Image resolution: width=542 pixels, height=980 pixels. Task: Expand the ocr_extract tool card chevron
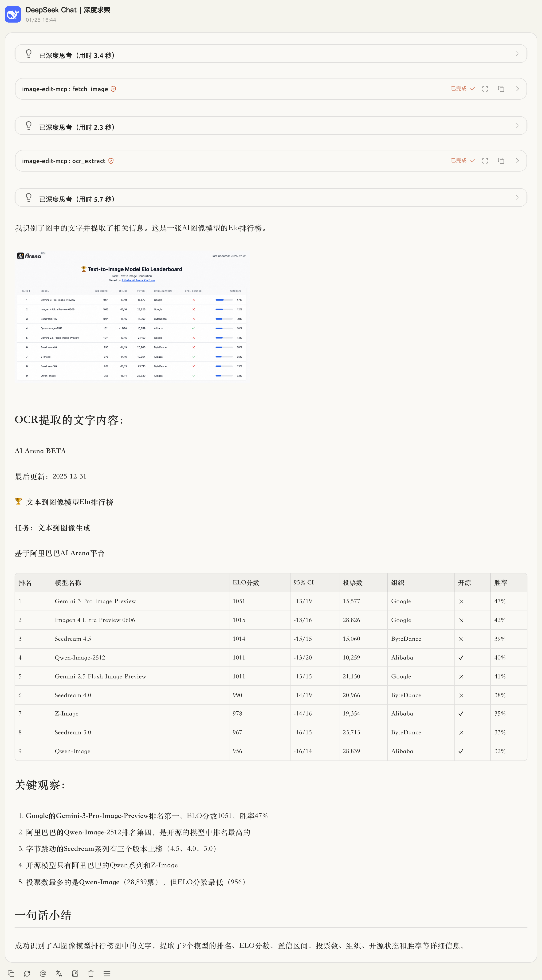[x=517, y=161]
